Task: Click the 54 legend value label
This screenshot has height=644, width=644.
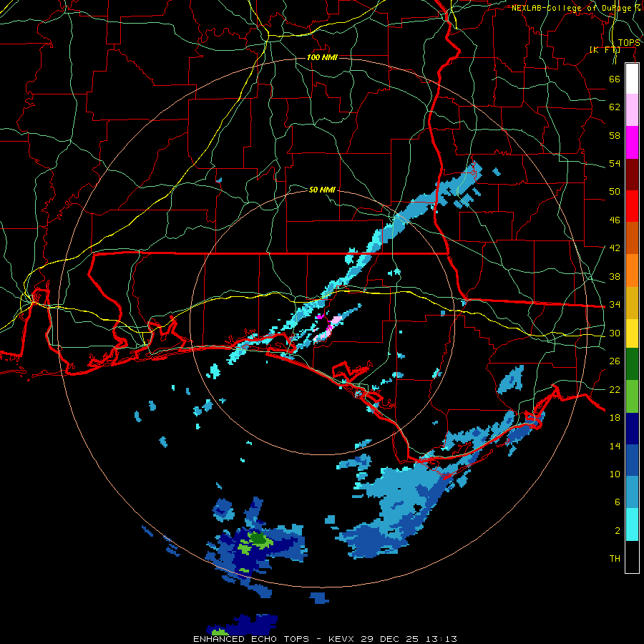Action: [x=615, y=163]
